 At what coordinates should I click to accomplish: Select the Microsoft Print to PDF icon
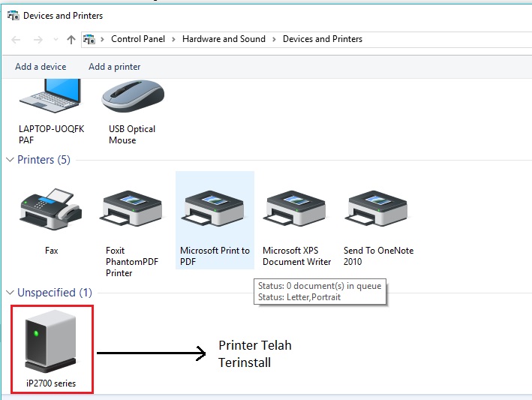[x=213, y=209]
